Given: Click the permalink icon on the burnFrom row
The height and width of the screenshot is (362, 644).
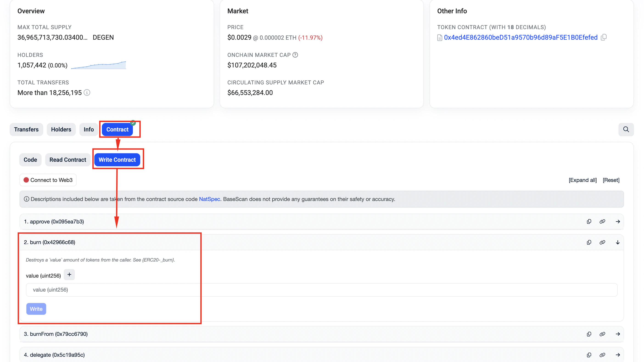Looking at the screenshot, I should 602,334.
